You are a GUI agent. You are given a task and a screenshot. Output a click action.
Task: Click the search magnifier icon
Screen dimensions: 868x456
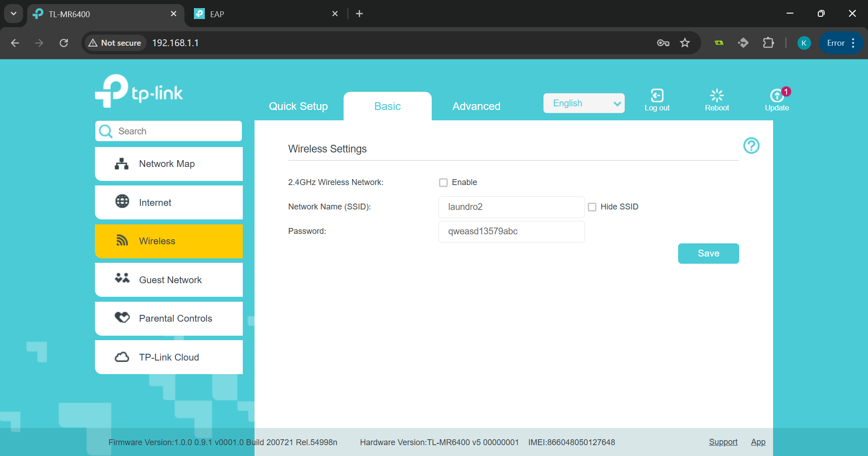pos(106,131)
